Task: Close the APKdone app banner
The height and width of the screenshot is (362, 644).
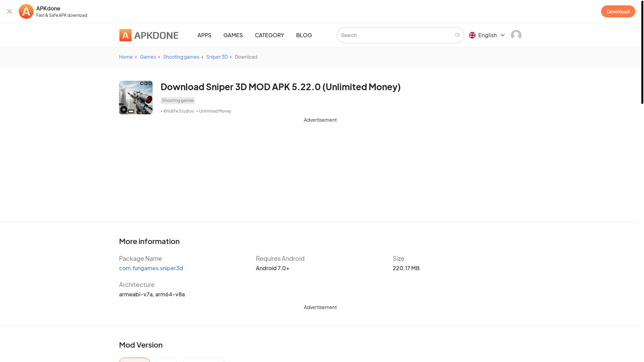Action: point(9,11)
